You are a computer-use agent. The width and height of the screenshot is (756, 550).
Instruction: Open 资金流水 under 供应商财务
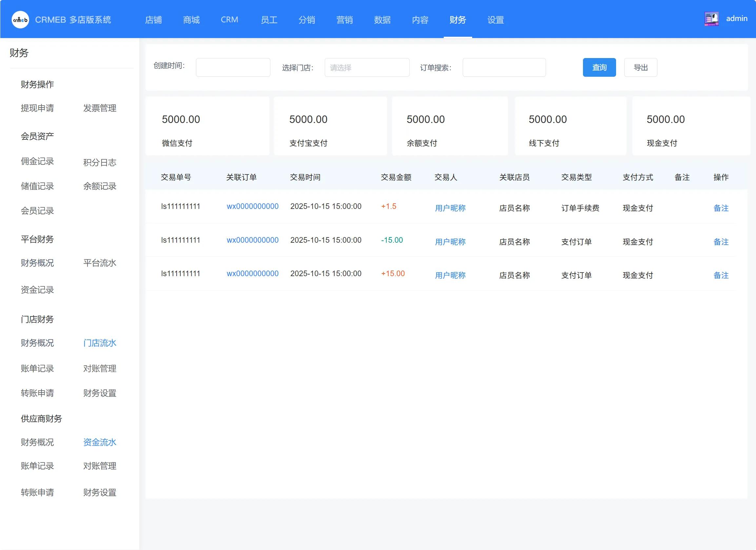[x=100, y=442]
